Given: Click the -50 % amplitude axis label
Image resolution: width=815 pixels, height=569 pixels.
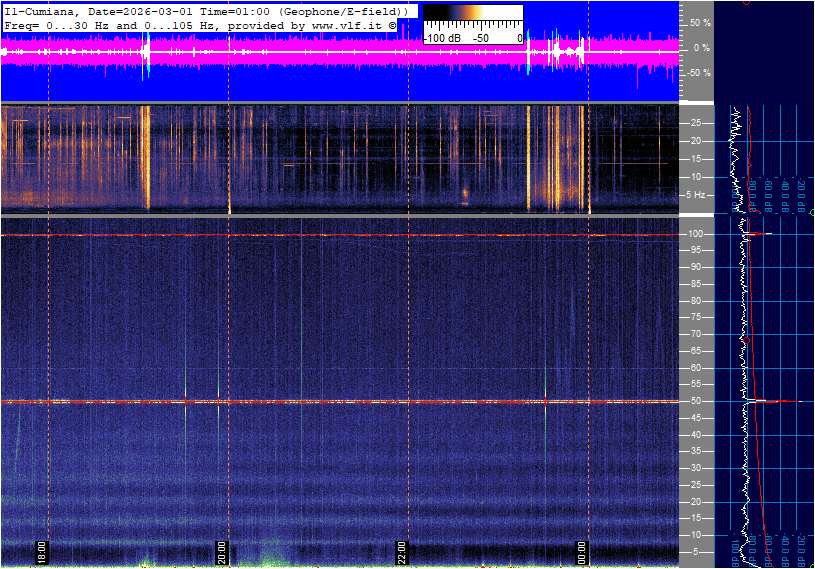Looking at the screenshot, I should tap(697, 72).
